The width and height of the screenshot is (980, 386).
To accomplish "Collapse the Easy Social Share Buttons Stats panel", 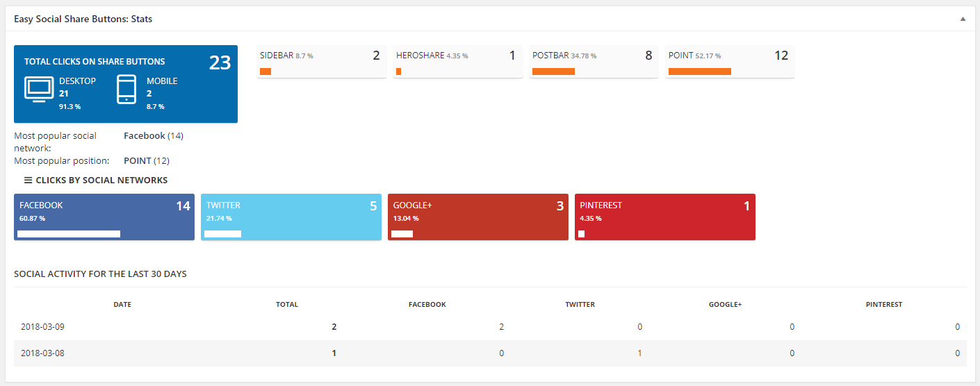I will 963,19.
